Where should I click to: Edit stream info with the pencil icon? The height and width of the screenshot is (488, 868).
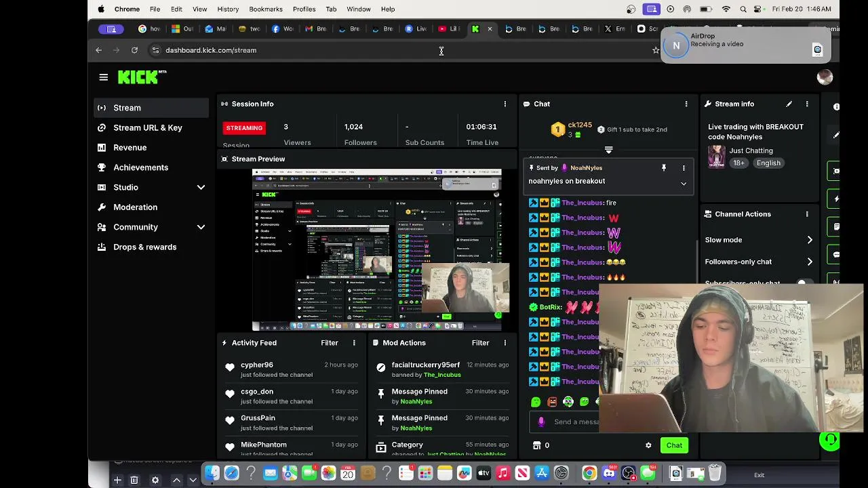789,104
